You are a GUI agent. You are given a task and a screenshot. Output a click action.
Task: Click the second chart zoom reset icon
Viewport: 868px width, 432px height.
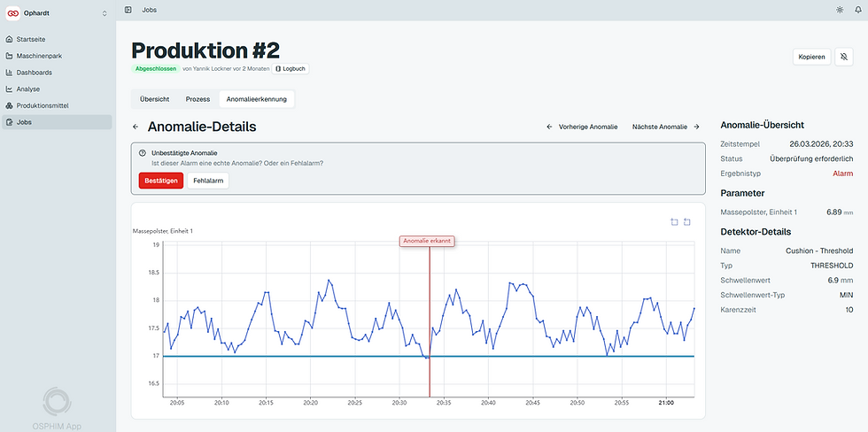[687, 222]
